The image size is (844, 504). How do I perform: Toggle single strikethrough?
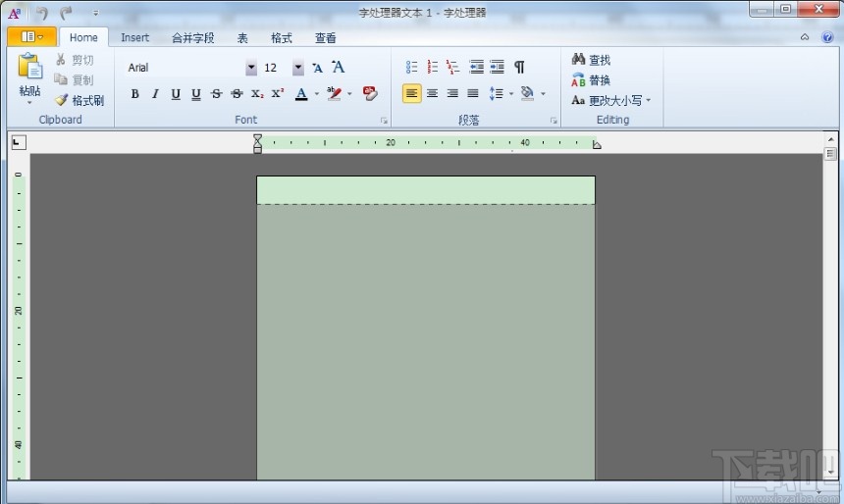tap(216, 94)
